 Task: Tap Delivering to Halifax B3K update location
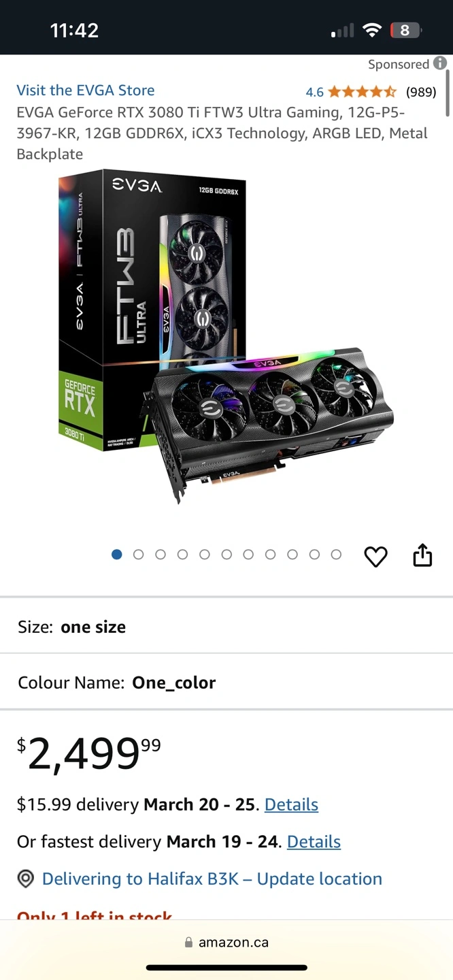tap(212, 879)
